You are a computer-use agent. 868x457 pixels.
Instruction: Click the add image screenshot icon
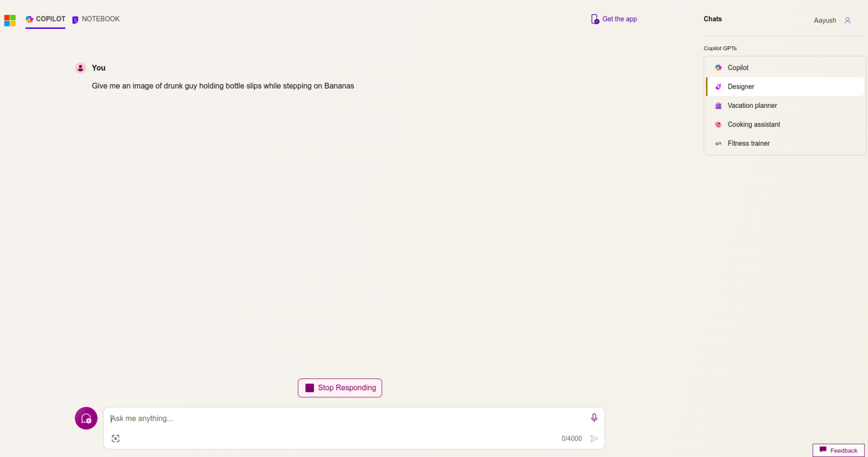115,438
